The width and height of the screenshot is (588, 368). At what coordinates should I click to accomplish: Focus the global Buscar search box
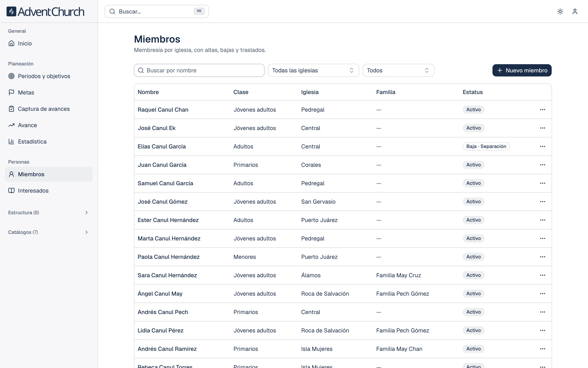tap(157, 11)
